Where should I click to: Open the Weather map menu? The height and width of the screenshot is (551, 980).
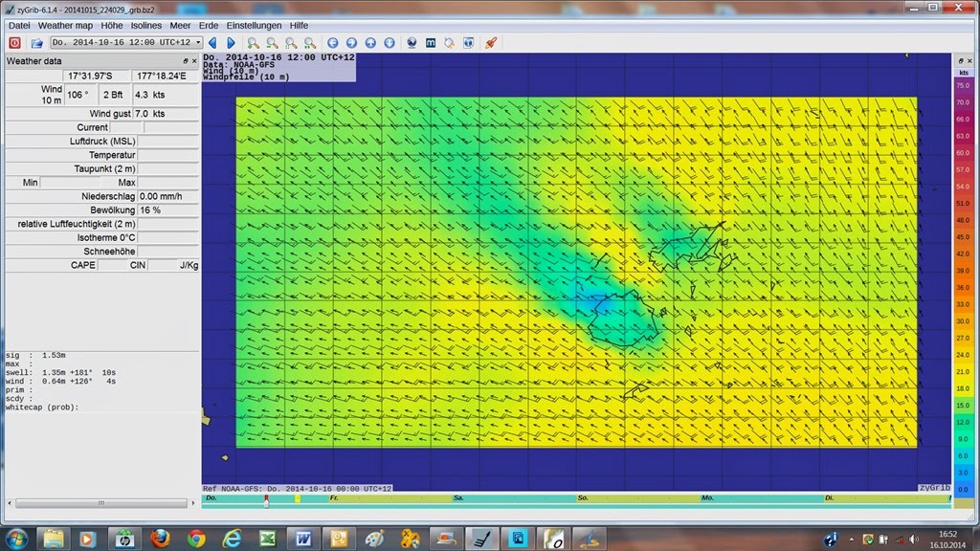(x=65, y=26)
